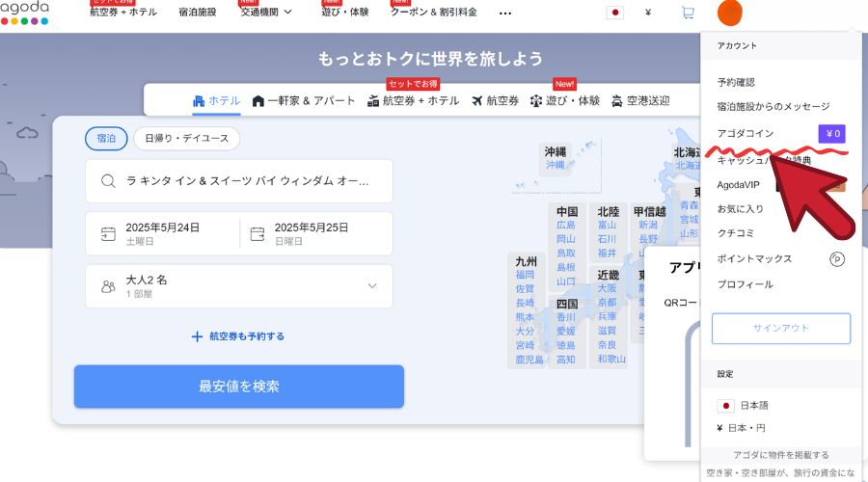Select 岡山 under 中国
868x482 pixels.
pos(566,239)
